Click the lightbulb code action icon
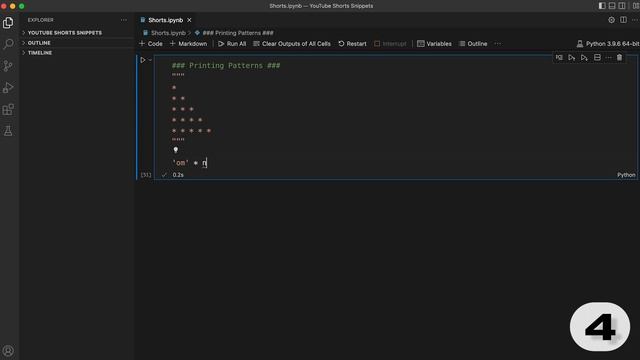Image resolution: width=640 pixels, height=360 pixels. pyautogui.click(x=176, y=150)
